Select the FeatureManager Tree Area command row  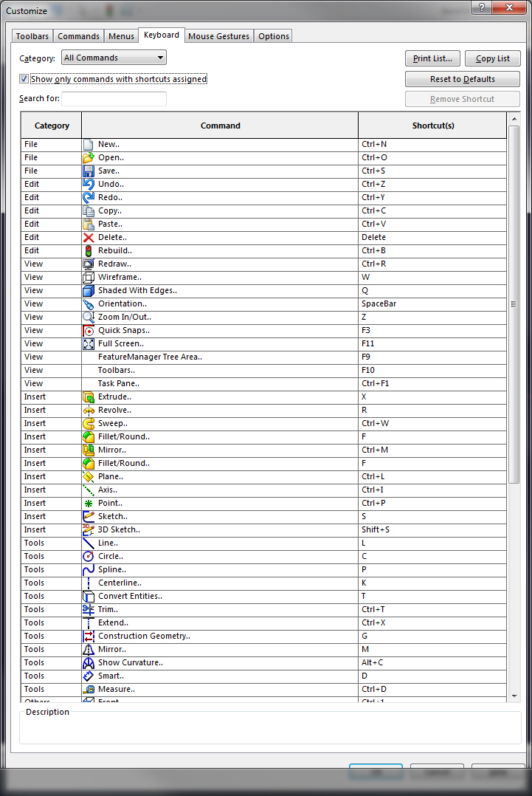point(263,357)
